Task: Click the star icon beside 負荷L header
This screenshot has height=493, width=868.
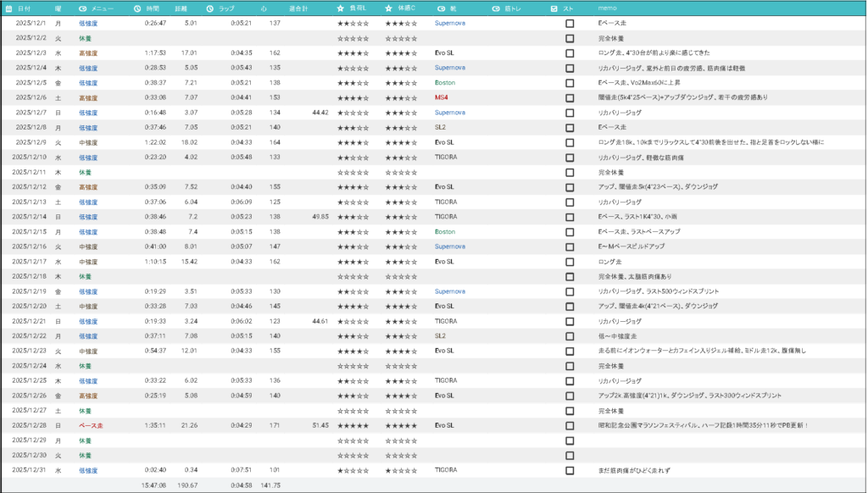Action: pos(340,8)
